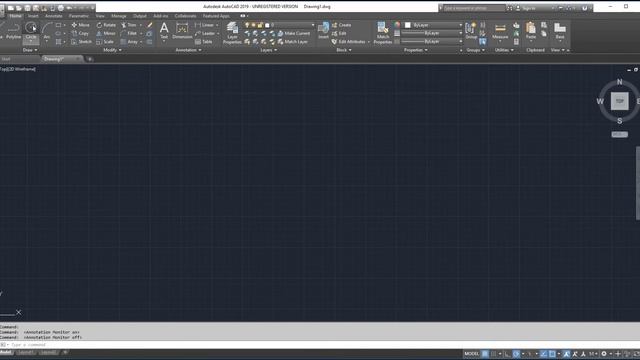
Task: Click Edit Attributes in Block panel
Action: point(349,42)
